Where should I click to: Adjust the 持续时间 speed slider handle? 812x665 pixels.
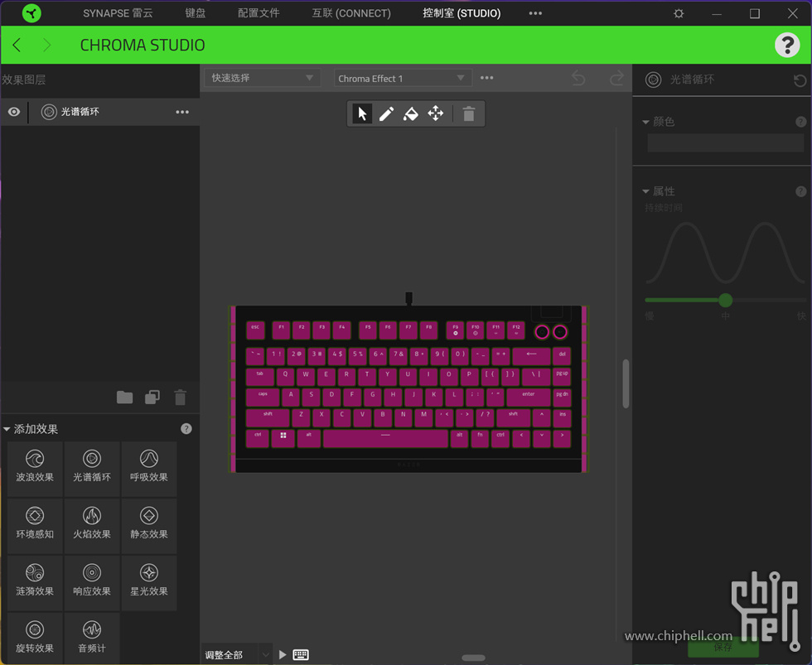tap(726, 300)
